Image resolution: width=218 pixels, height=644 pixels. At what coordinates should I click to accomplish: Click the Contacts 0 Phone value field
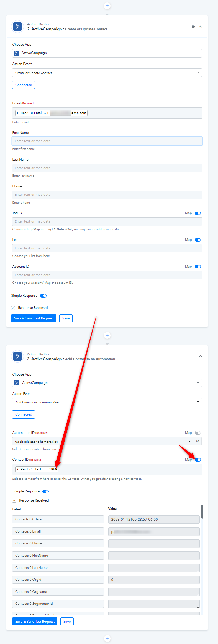tap(154, 544)
